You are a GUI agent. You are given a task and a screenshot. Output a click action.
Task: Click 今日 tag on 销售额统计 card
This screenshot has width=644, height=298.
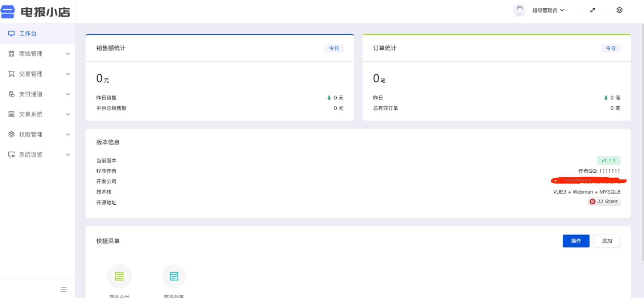[x=334, y=48]
